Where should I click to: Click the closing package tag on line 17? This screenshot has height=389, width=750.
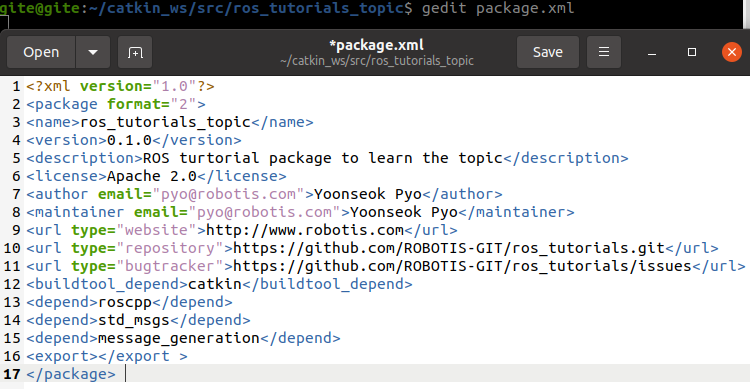click(71, 374)
